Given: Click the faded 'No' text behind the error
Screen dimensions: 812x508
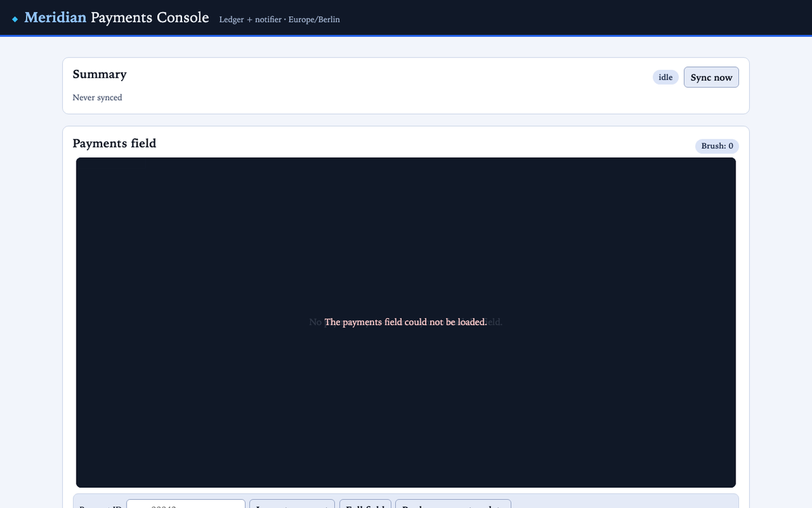Looking at the screenshot, I should click(315, 322).
